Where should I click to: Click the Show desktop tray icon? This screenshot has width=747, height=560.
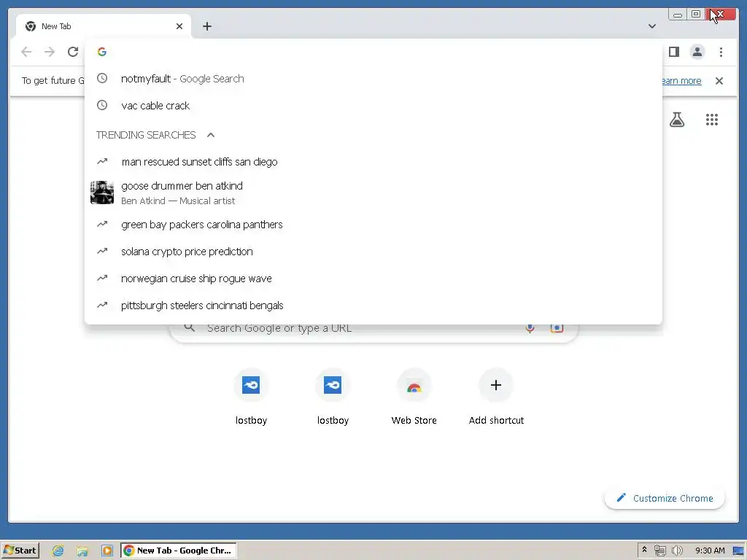coord(738,551)
